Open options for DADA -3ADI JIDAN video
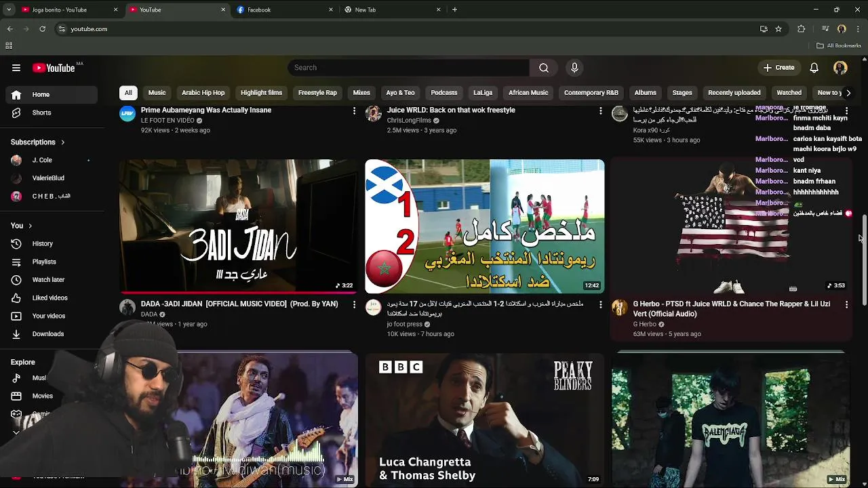This screenshot has width=868, height=488. coord(354,304)
